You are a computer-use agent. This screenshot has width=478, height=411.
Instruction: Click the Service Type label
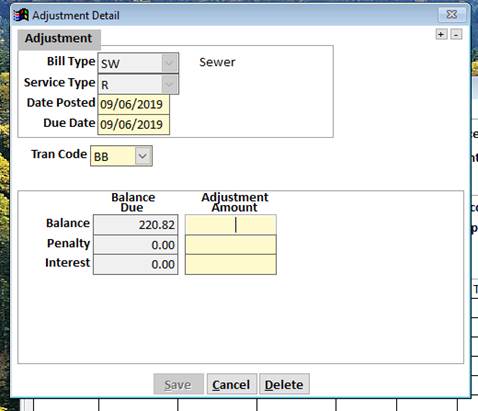tap(59, 82)
